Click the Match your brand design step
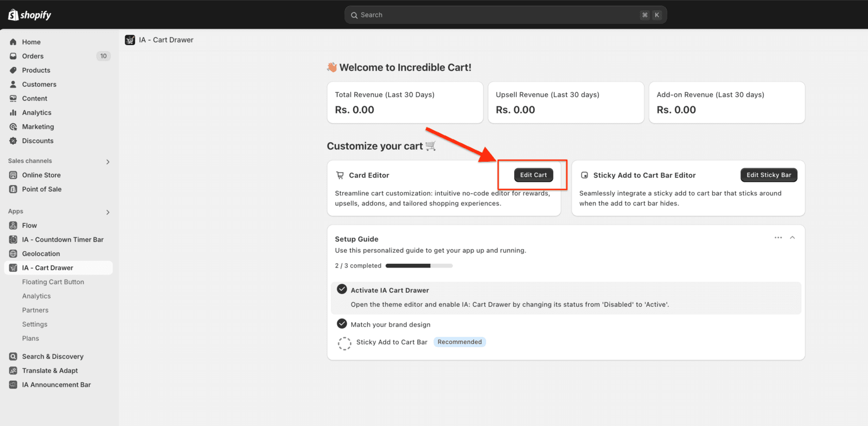Screen dimensions: 868x426 click(391, 325)
